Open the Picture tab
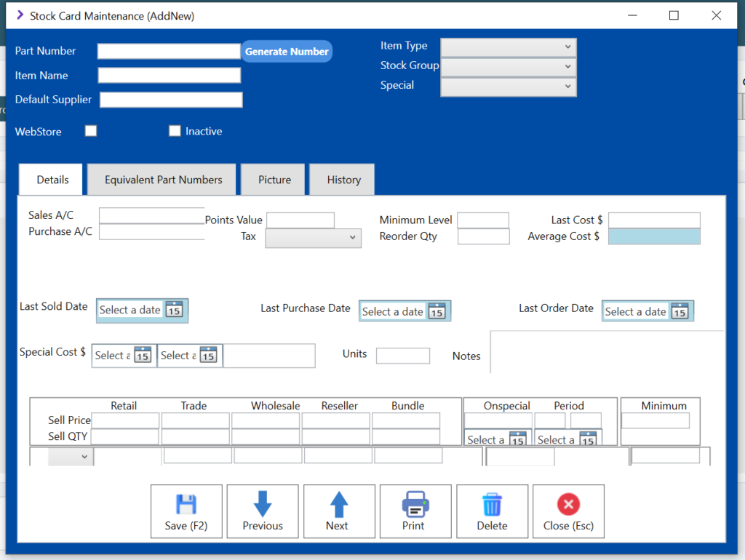 [274, 180]
